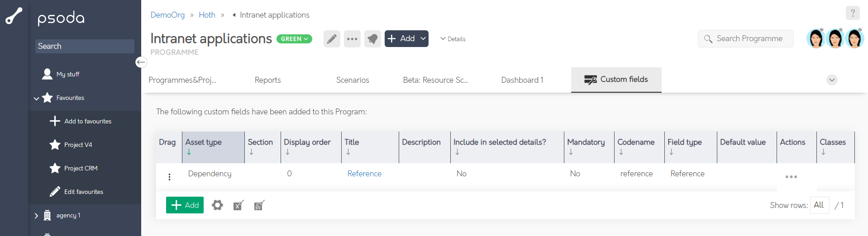Click the table settings gear icon
Image resolution: width=868 pixels, height=236 pixels.
click(218, 205)
